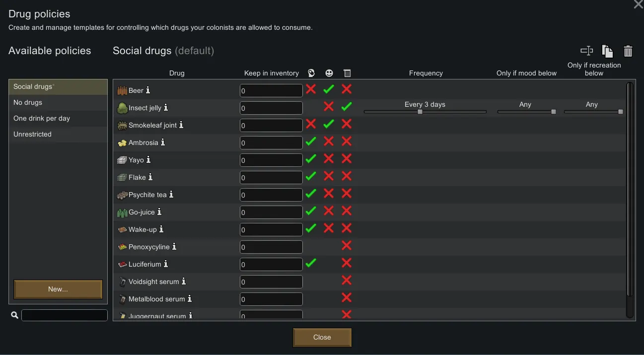Click the Luciferium info icon
This screenshot has width=644, height=355.
coord(166,264)
